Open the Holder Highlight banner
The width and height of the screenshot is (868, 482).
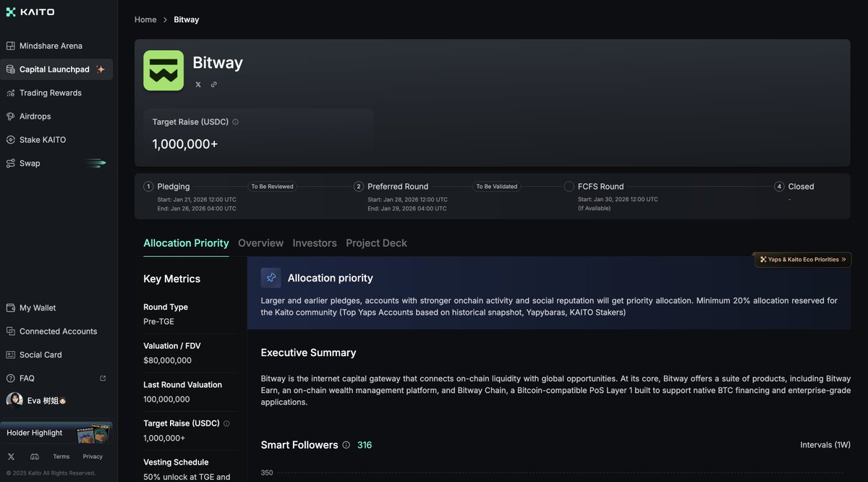[56, 433]
